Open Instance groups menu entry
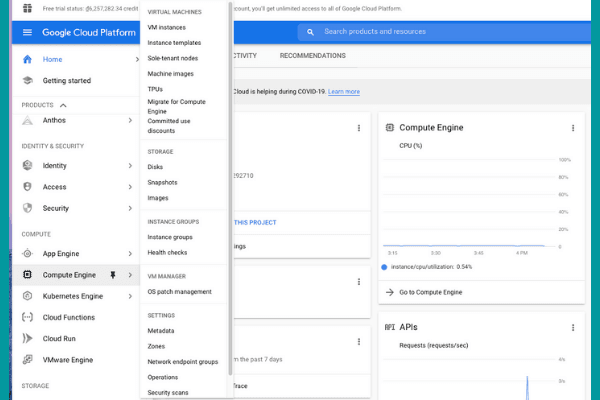Image resolution: width=600 pixels, height=400 pixels. (x=170, y=237)
